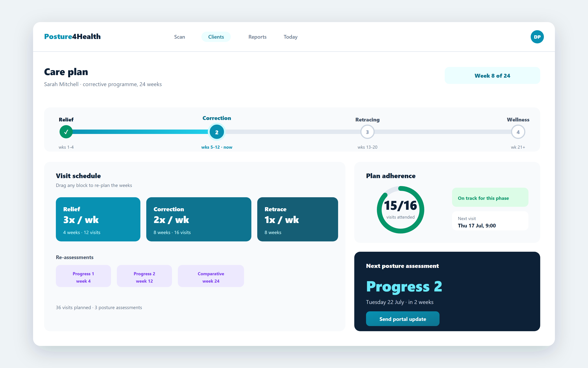The height and width of the screenshot is (368, 588).
Task: Click the 'wks 5-12 · now' label
Action: (x=217, y=147)
